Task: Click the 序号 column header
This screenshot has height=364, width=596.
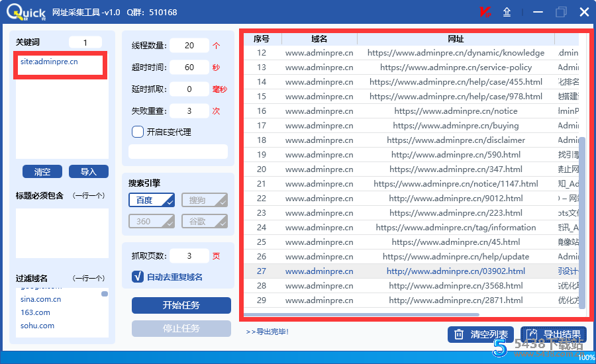Action: (x=262, y=39)
